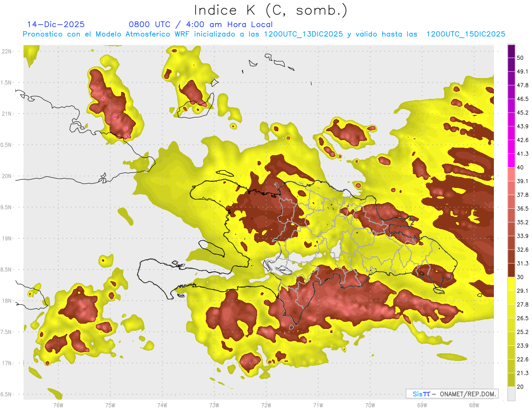Click the longitude label '73W'
The width and height of the screenshot is (532, 411).
coord(214,405)
